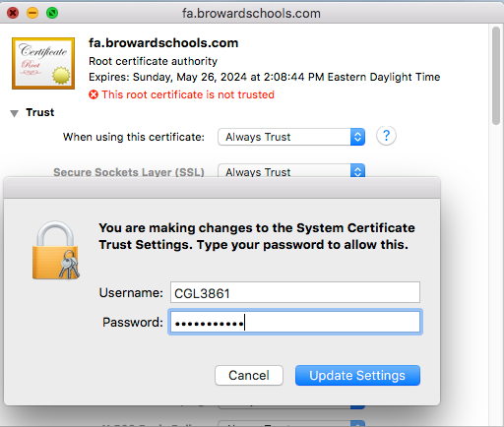504x427 pixels.
Task: Minimize the certificate window with yellow button
Action: pos(32,13)
